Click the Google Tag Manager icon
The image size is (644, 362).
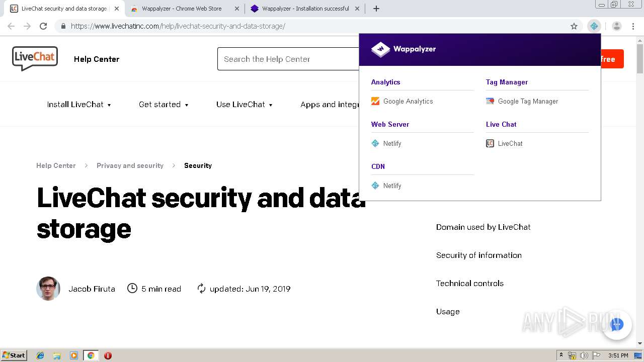490,101
